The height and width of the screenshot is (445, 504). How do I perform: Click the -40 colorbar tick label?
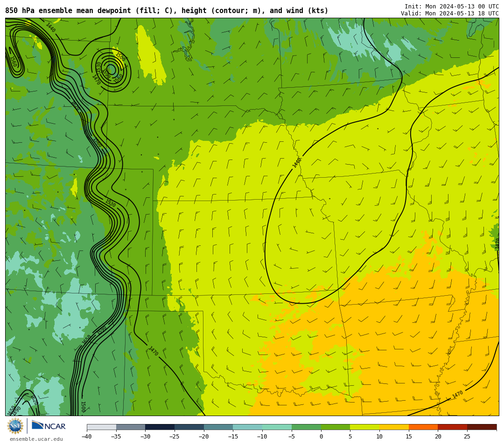[87, 436]
